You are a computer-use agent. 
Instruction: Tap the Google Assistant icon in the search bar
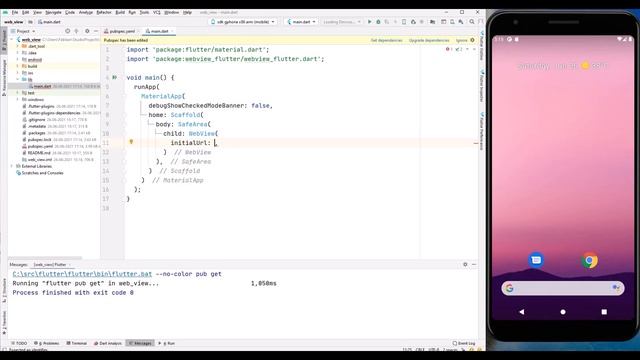click(x=616, y=288)
